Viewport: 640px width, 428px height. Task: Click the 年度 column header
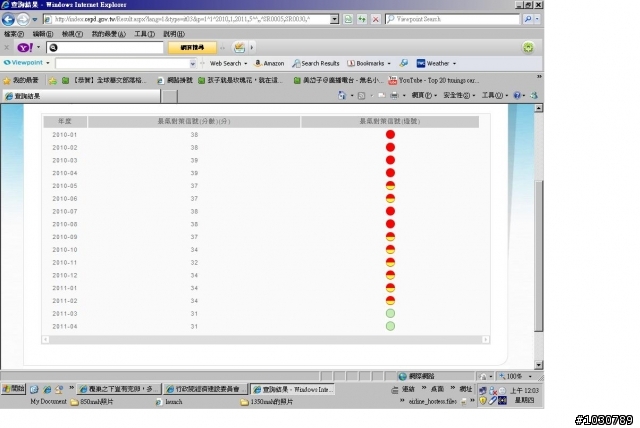click(x=65, y=121)
